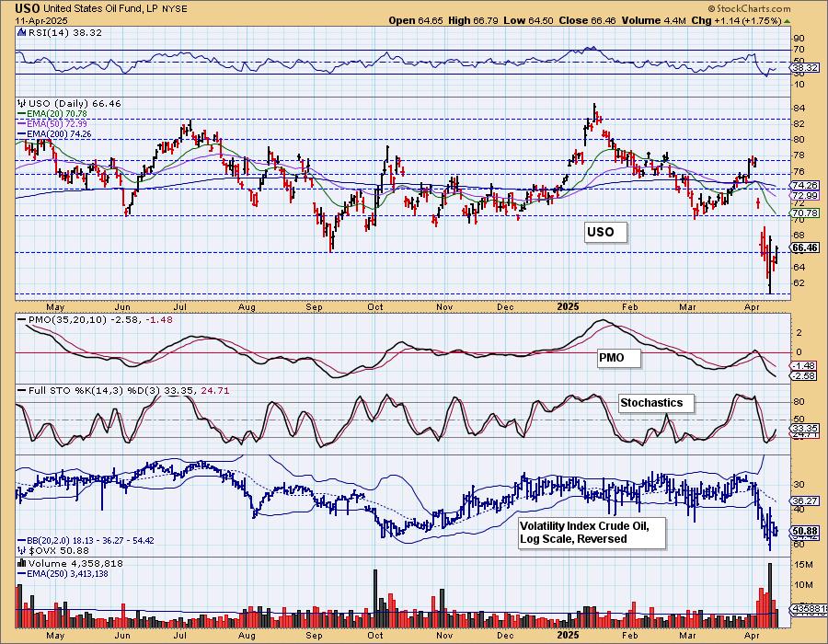828x644 pixels.
Task: Click the boxed Stochastics annotation label
Action: (x=656, y=403)
